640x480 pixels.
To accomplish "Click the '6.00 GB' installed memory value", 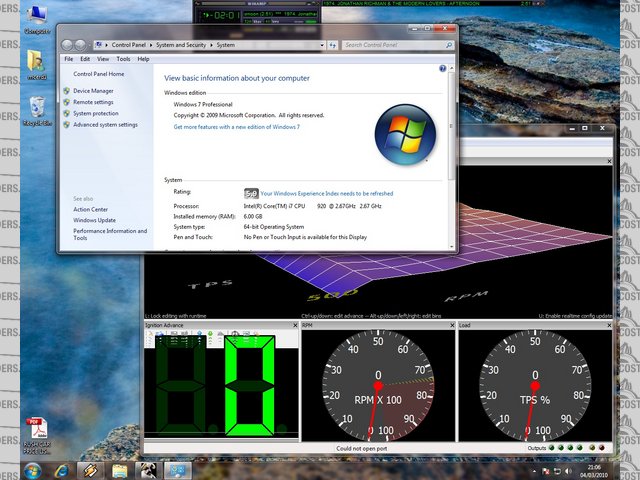I will point(253,216).
